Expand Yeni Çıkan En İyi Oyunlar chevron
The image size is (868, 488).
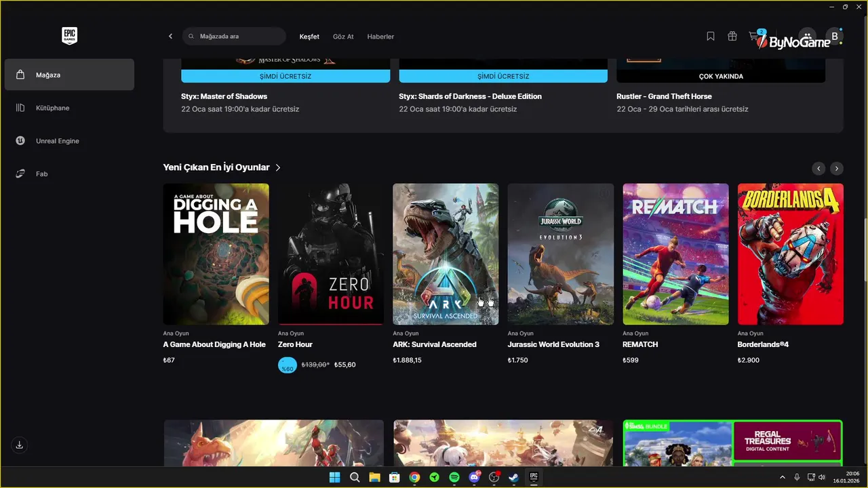(x=278, y=167)
